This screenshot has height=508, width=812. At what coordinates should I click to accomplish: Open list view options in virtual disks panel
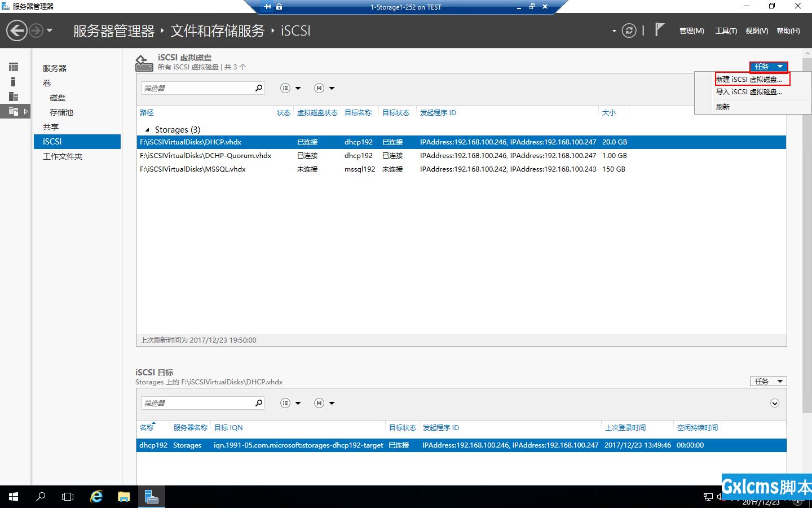(x=290, y=88)
